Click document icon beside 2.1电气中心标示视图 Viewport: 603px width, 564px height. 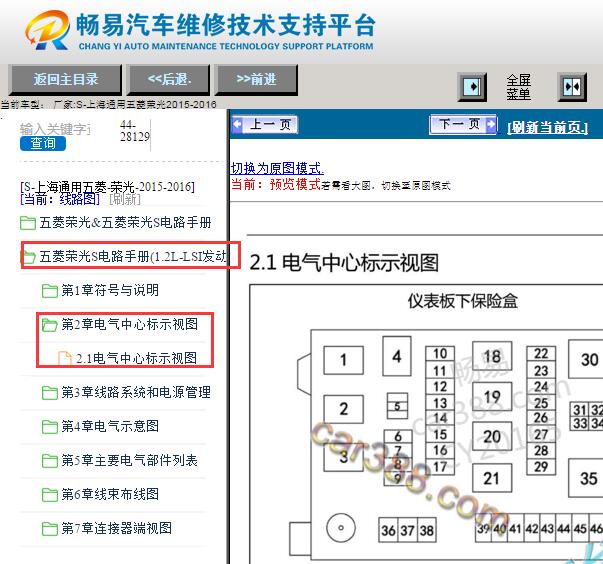(x=64, y=358)
